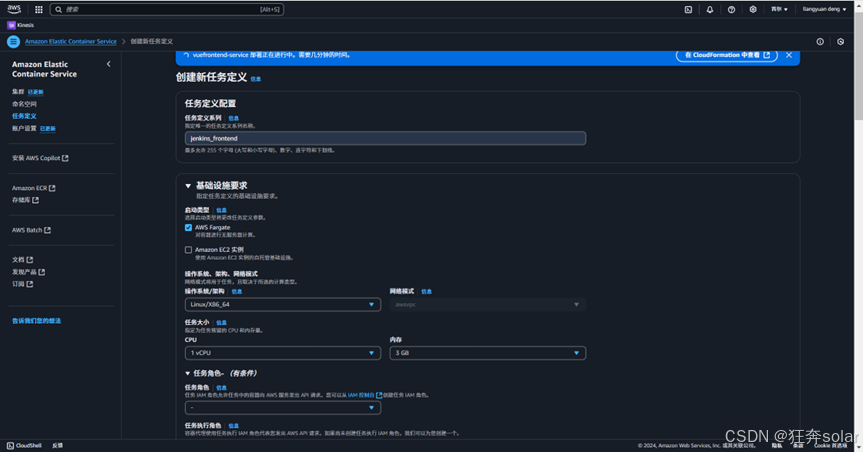Open the region selector dropdown
The height and width of the screenshot is (452, 863).
click(x=779, y=9)
